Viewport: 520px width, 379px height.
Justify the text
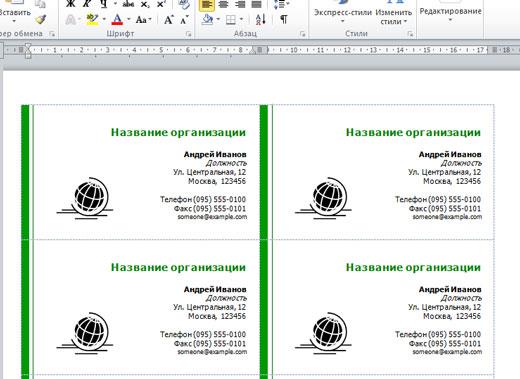click(x=256, y=4)
